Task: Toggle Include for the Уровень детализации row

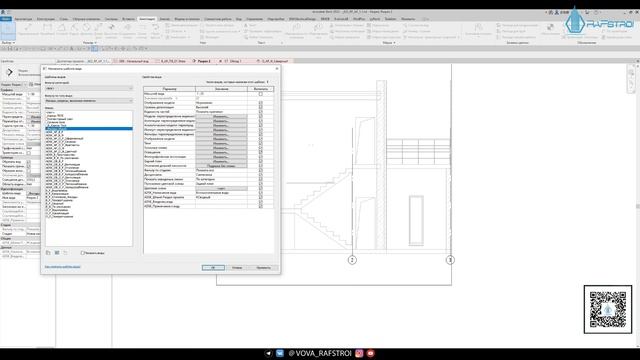Action: click(x=260, y=107)
